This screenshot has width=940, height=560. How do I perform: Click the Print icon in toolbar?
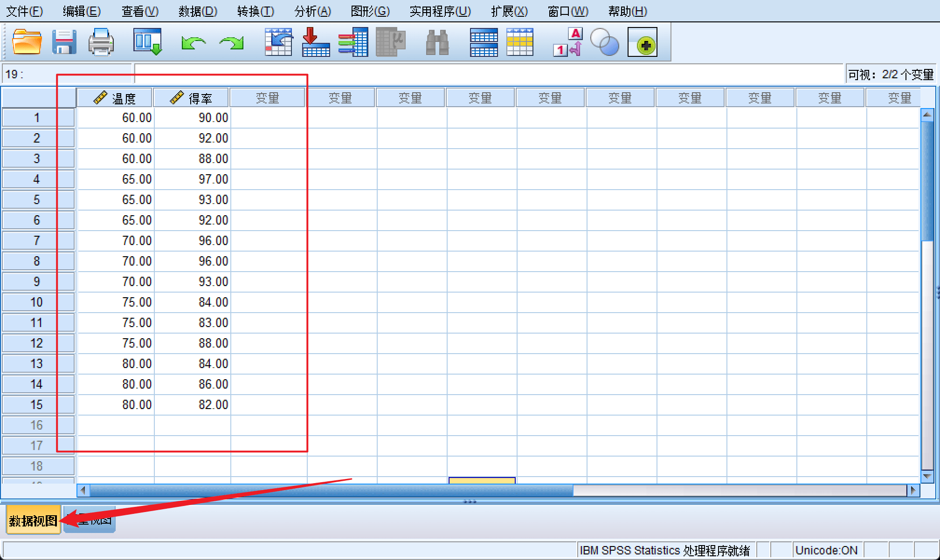[101, 42]
